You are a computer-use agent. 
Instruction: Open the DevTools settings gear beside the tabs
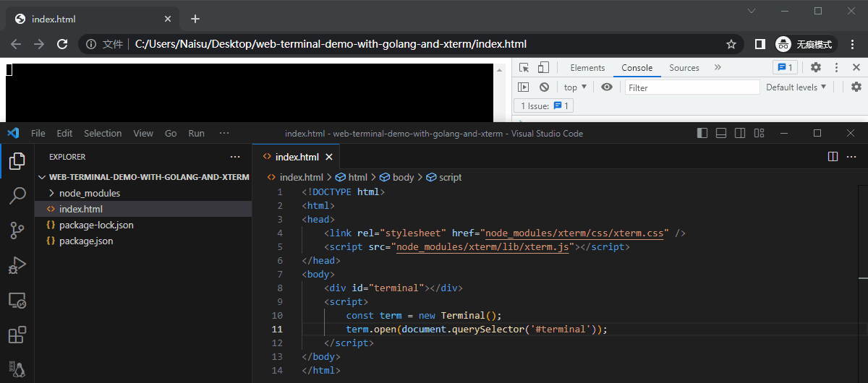[x=816, y=67]
